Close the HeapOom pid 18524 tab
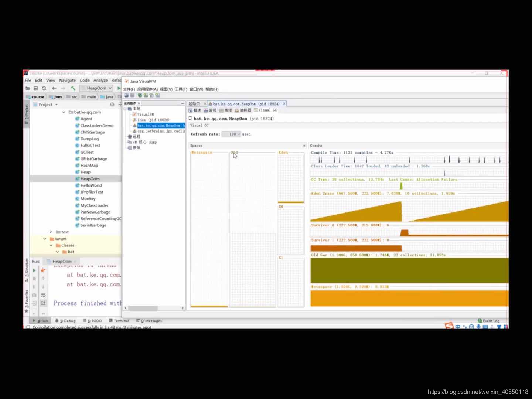532x399 pixels. tap(284, 104)
